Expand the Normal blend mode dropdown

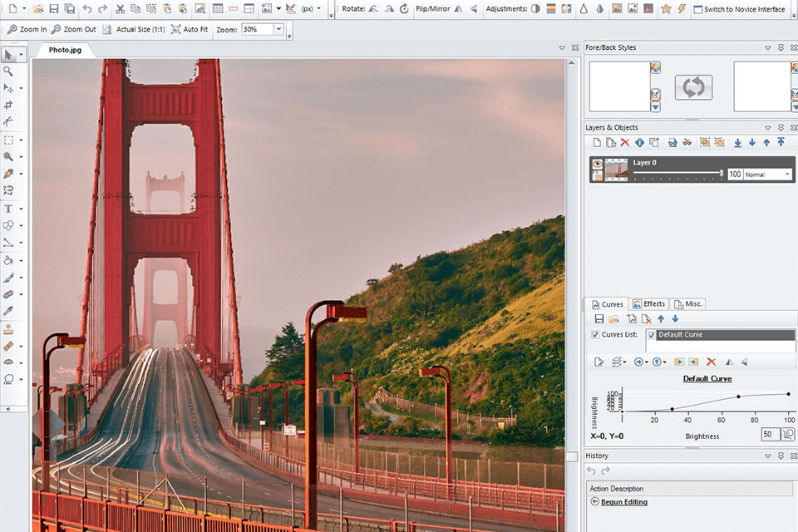[786, 174]
